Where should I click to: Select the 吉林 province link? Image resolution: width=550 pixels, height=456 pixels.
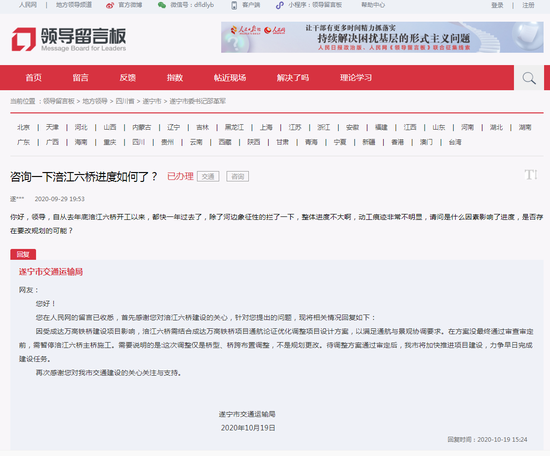[x=202, y=127]
